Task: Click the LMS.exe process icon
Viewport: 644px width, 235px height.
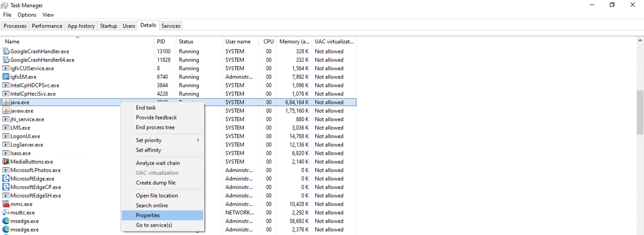Action: pyautogui.click(x=6, y=128)
